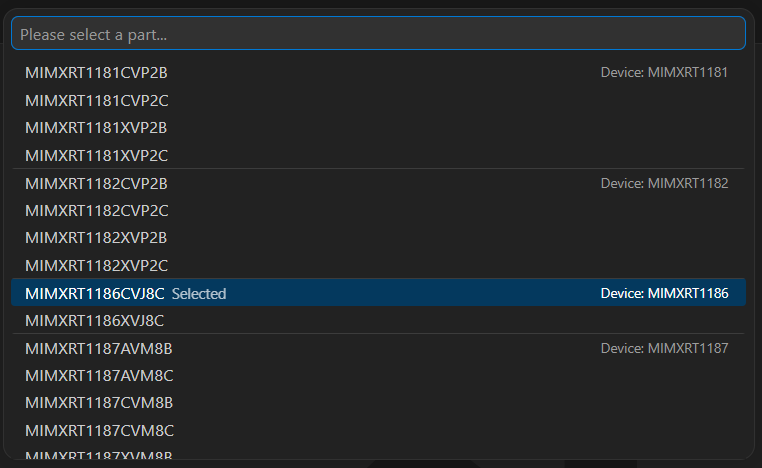
Task: Click the partially visible MIMXRT1187XVM8B item
Action: tap(99, 455)
